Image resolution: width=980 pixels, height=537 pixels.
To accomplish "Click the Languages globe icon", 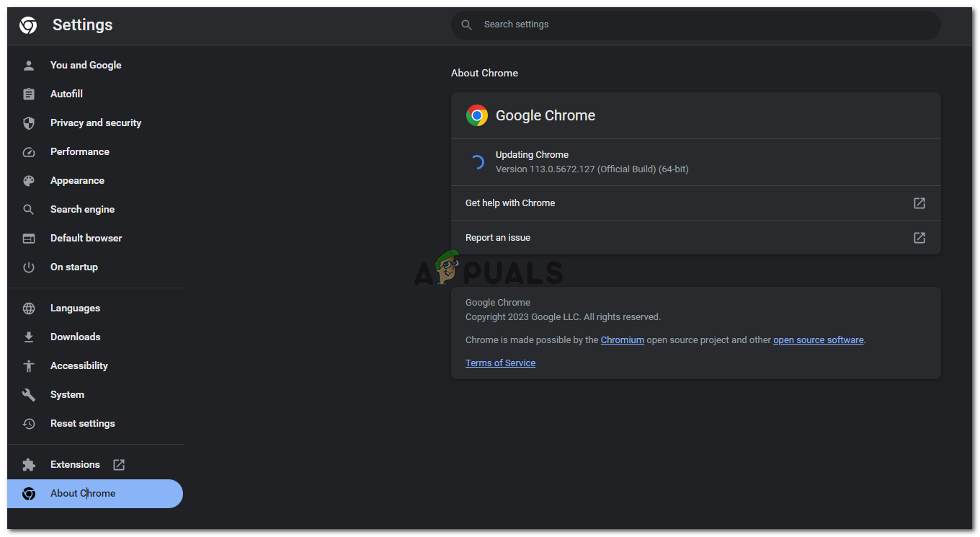I will click(x=29, y=308).
